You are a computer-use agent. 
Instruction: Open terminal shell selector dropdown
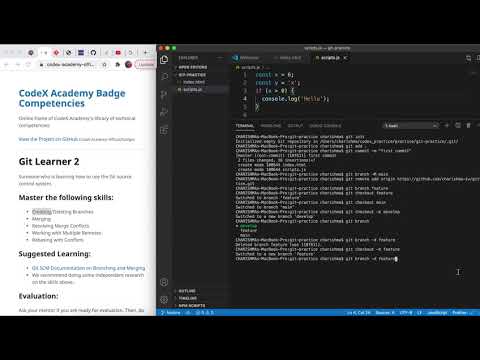411,126
